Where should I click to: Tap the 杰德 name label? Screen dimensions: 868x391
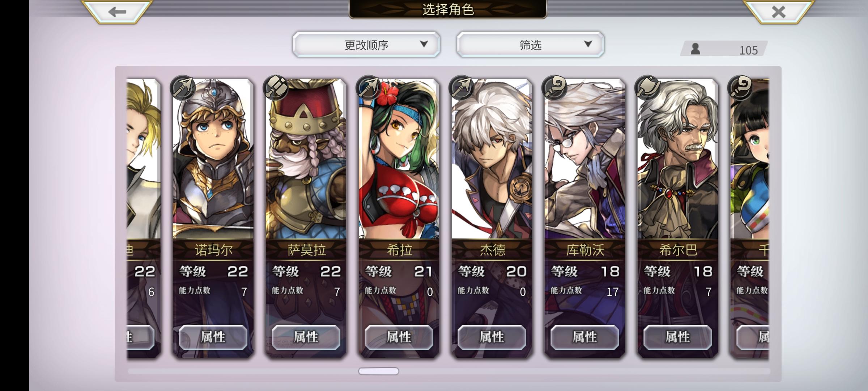coord(492,250)
